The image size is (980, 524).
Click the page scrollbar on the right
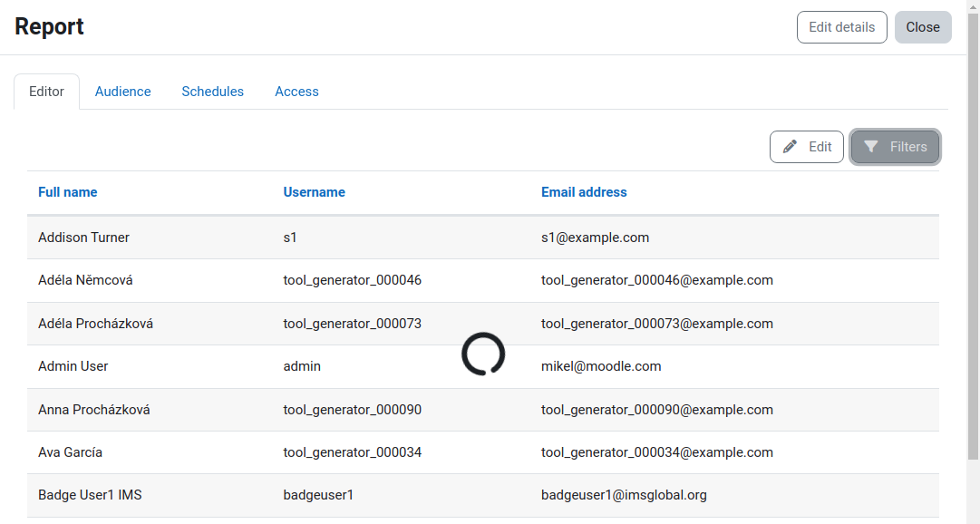[x=973, y=238]
